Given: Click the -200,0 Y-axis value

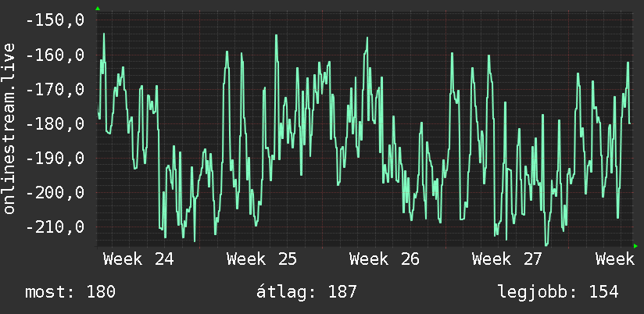Looking at the screenshot, I should point(55,192).
